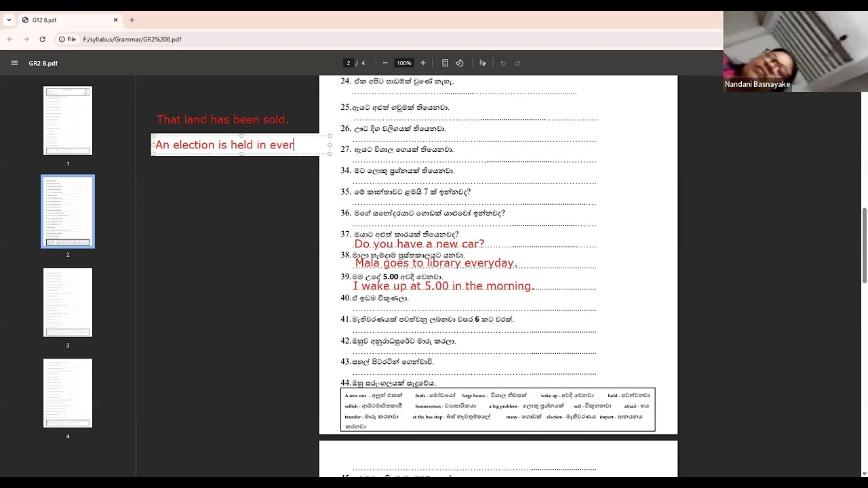Rotate the PDF counterclockwise
Viewport: 868px width, 488px height.
click(460, 63)
